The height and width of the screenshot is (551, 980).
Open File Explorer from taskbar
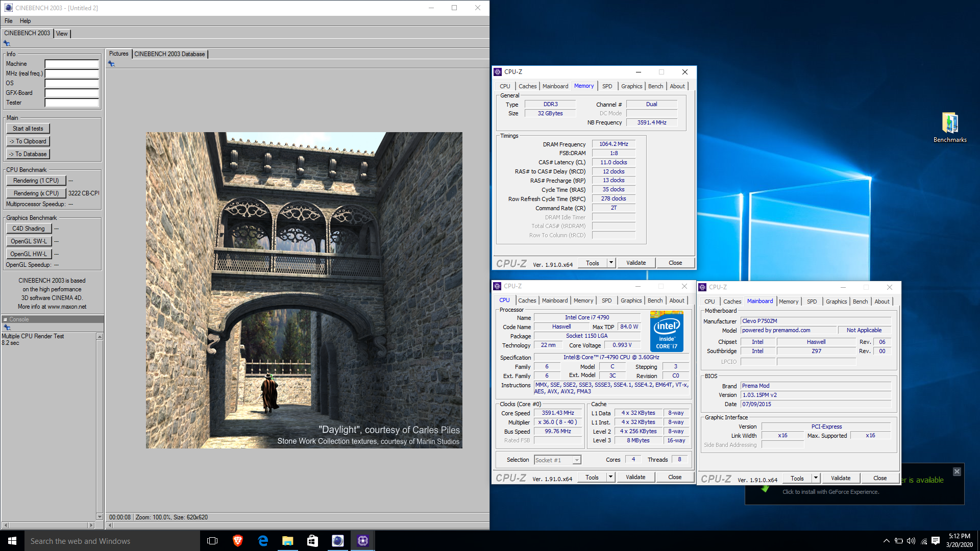[288, 541]
